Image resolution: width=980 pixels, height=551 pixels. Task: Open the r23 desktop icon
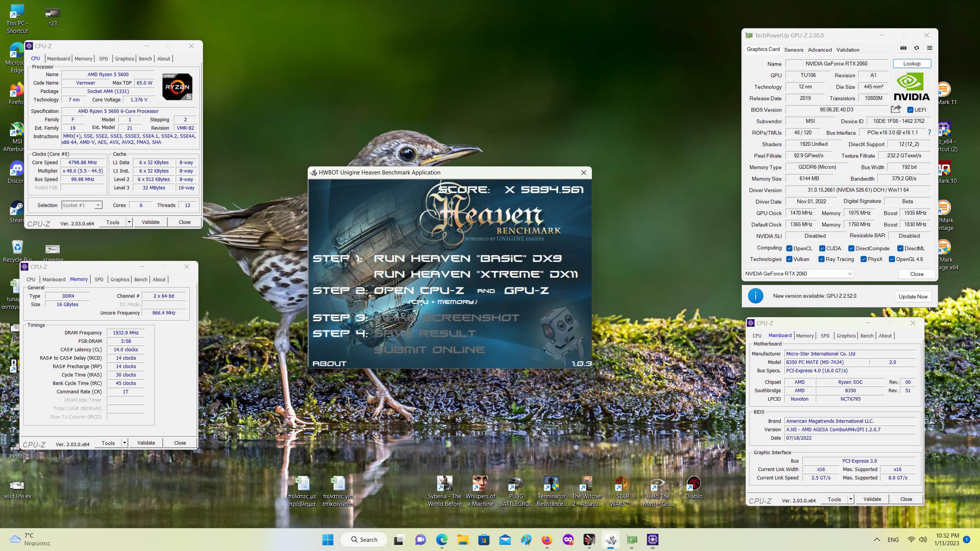pyautogui.click(x=53, y=17)
